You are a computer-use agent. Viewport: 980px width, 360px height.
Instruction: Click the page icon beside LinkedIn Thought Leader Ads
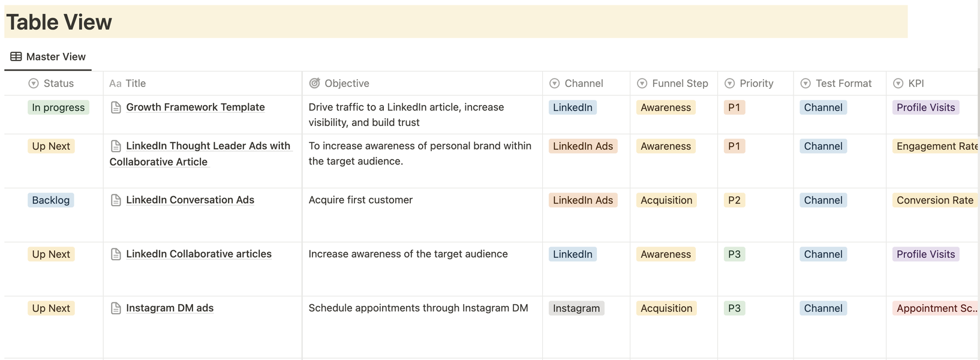tap(116, 146)
